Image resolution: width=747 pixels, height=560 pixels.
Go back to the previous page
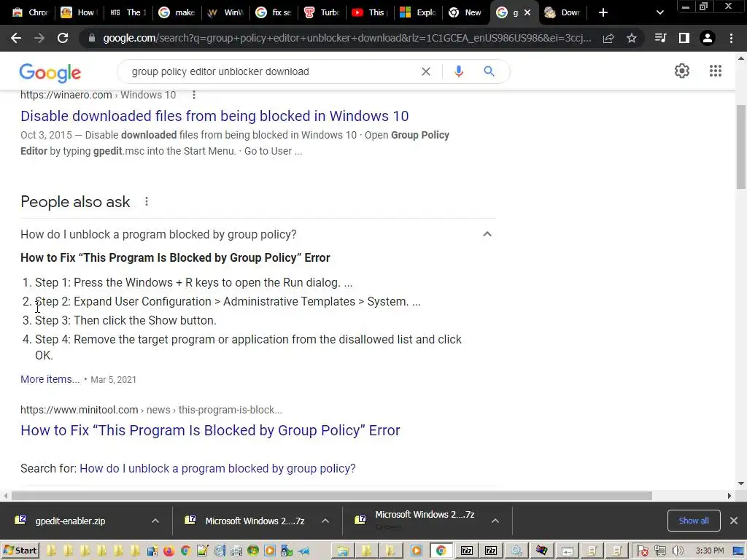(x=16, y=38)
